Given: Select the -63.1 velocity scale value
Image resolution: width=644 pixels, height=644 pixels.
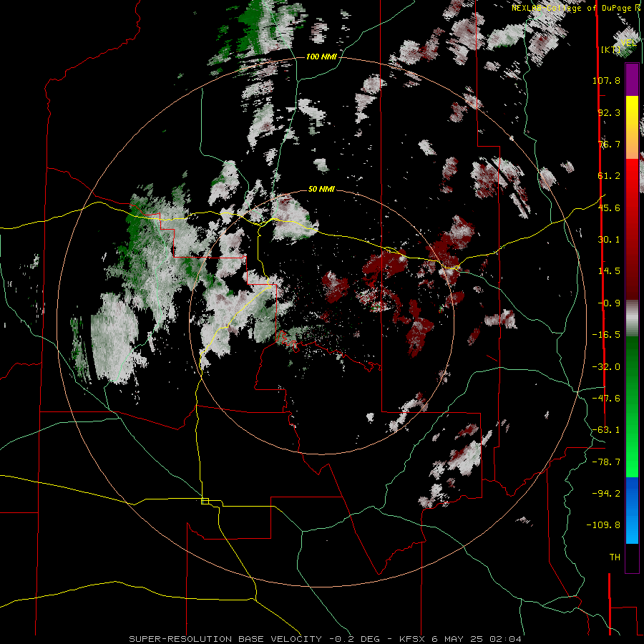Looking at the screenshot, I should [x=606, y=430].
